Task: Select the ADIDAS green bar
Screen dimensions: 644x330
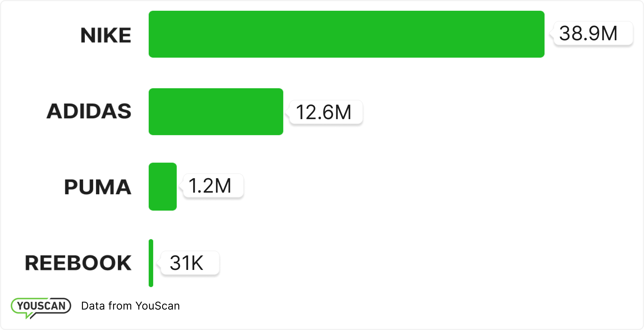Action: point(216,112)
